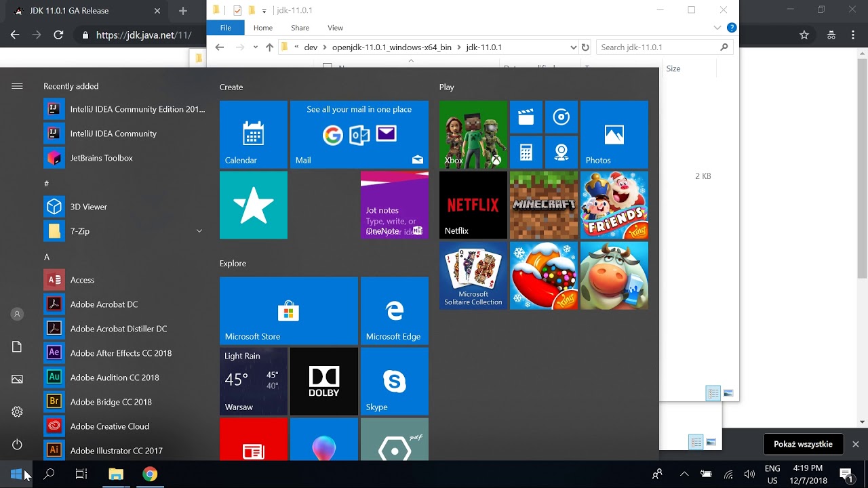Open the teal star tile

[254, 205]
